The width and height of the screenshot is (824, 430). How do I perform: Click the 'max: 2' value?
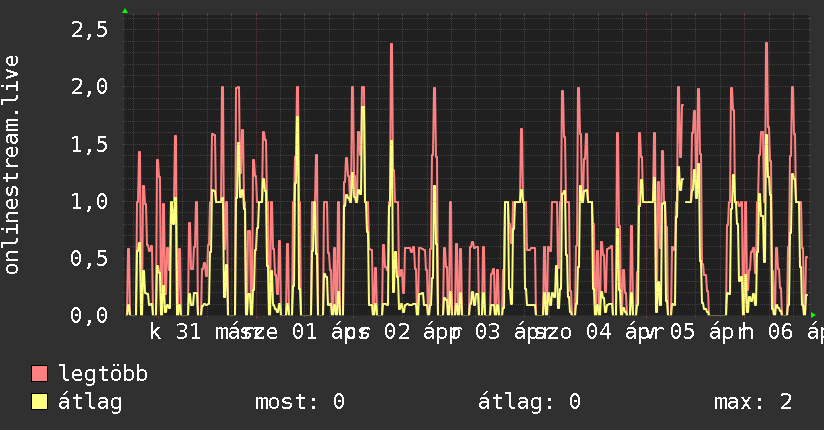point(753,402)
